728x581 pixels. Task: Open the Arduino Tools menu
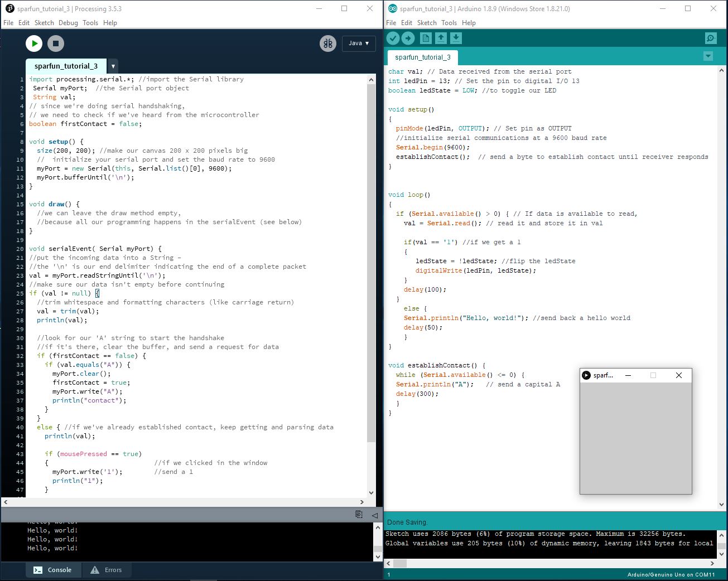point(449,23)
